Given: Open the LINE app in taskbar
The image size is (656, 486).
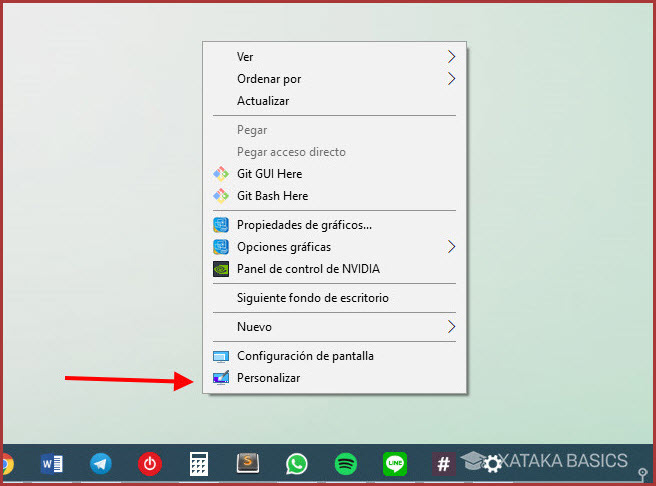Looking at the screenshot, I should pos(395,463).
